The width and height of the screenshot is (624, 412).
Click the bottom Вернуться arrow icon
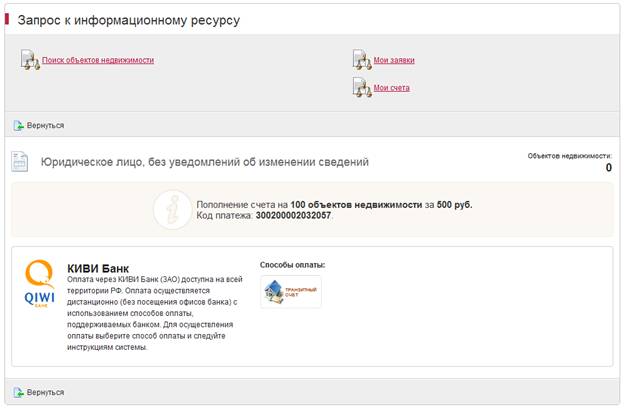(x=19, y=392)
